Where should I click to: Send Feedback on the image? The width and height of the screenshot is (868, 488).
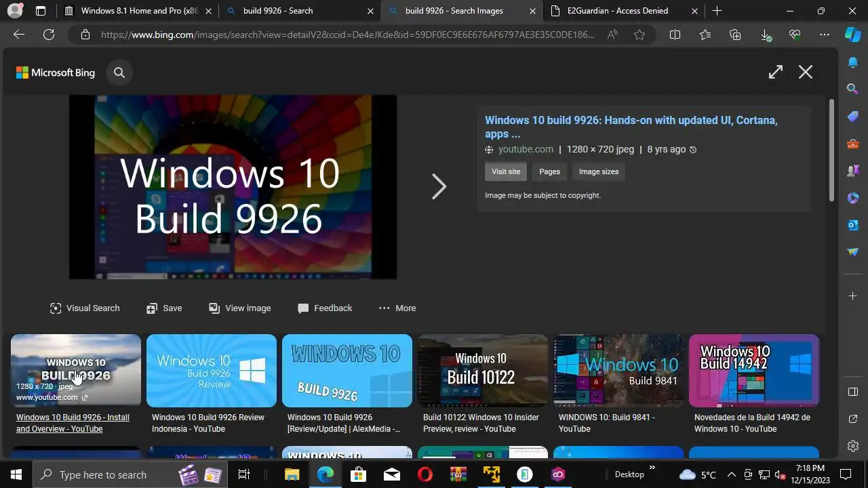pyautogui.click(x=325, y=308)
